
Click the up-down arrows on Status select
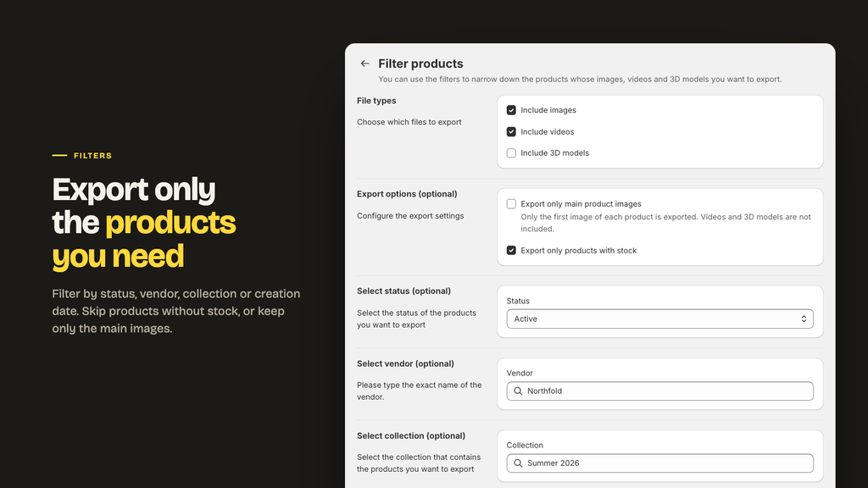tap(804, 319)
